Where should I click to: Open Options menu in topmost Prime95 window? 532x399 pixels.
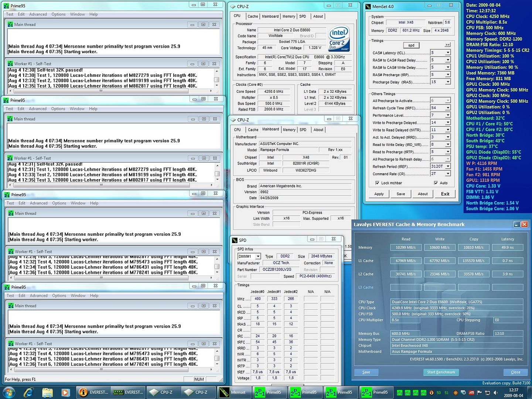tap(59, 14)
